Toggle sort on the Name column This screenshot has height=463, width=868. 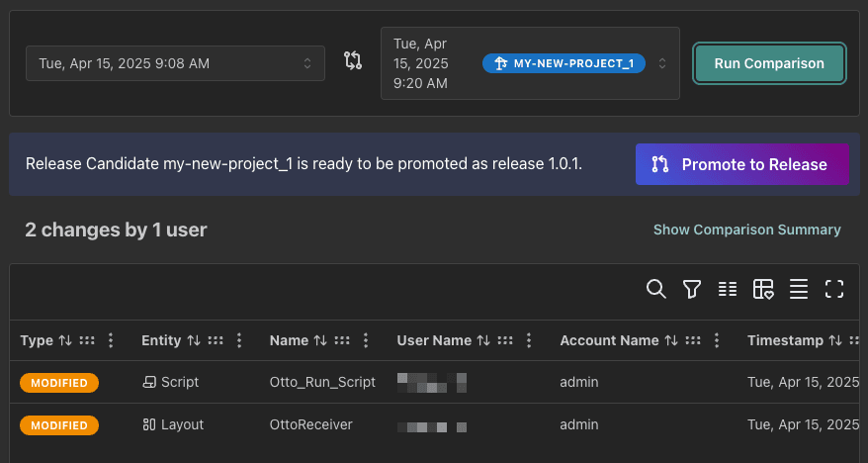(320, 340)
